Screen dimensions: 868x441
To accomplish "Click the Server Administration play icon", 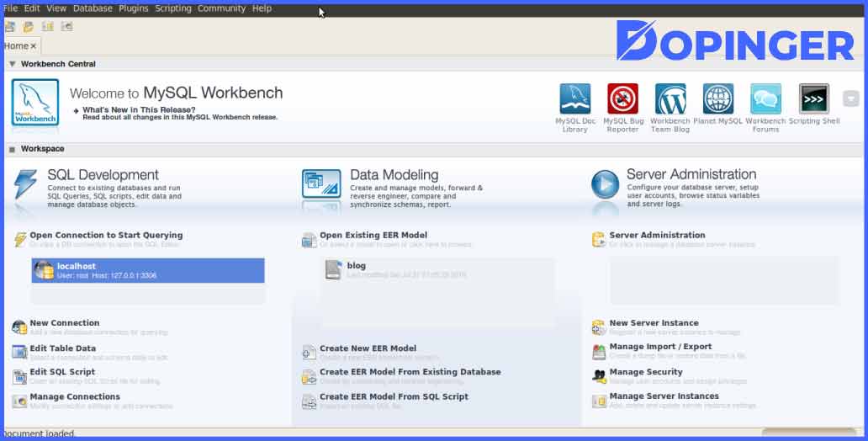I will point(605,184).
